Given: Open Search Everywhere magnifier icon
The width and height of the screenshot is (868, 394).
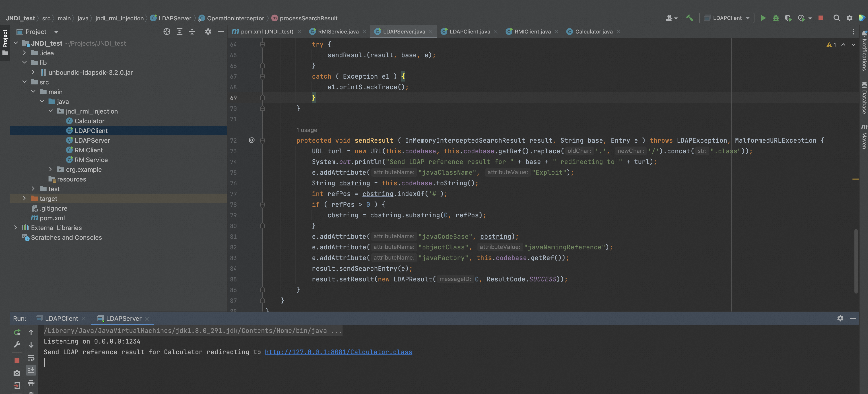Looking at the screenshot, I should [x=837, y=18].
